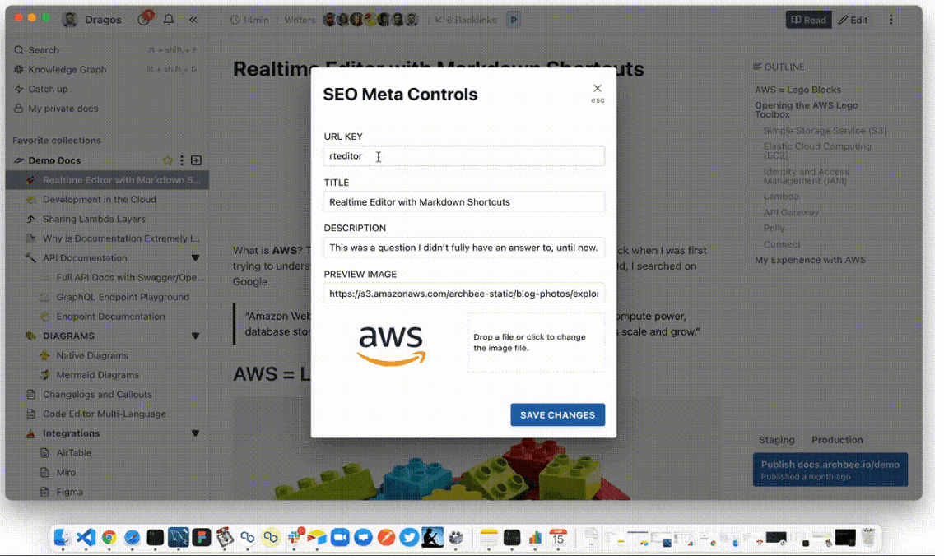Switch to Read mode

(808, 20)
